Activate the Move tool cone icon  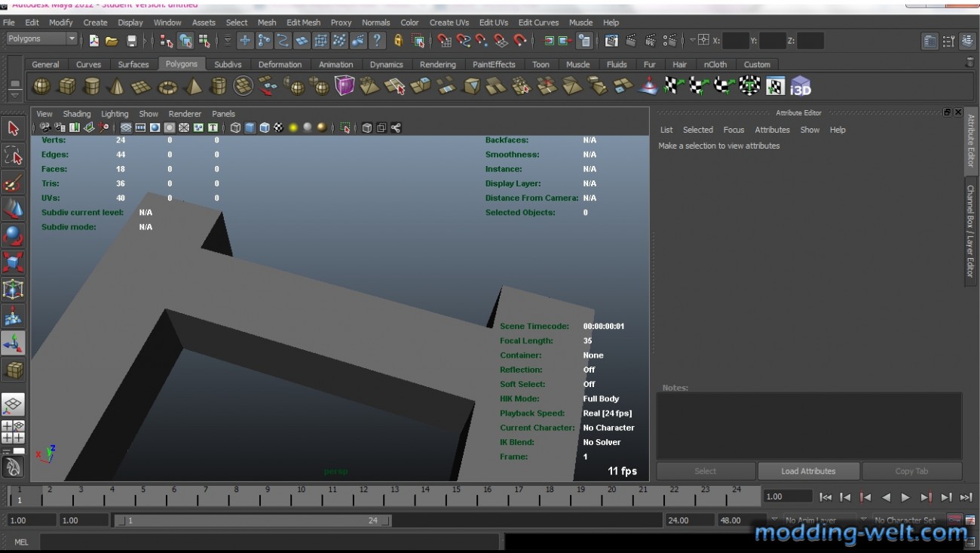[13, 209]
